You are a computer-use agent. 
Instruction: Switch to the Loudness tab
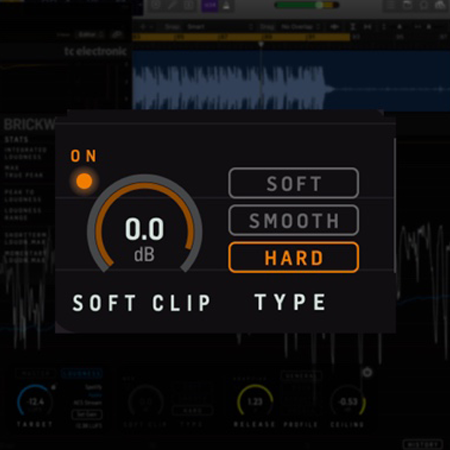pos(82,374)
